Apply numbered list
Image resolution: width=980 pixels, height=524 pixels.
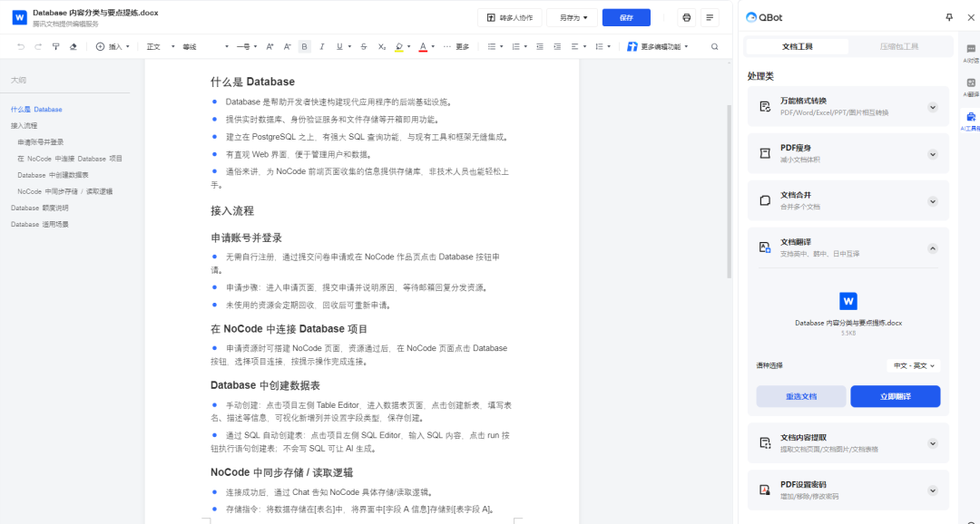coord(515,46)
